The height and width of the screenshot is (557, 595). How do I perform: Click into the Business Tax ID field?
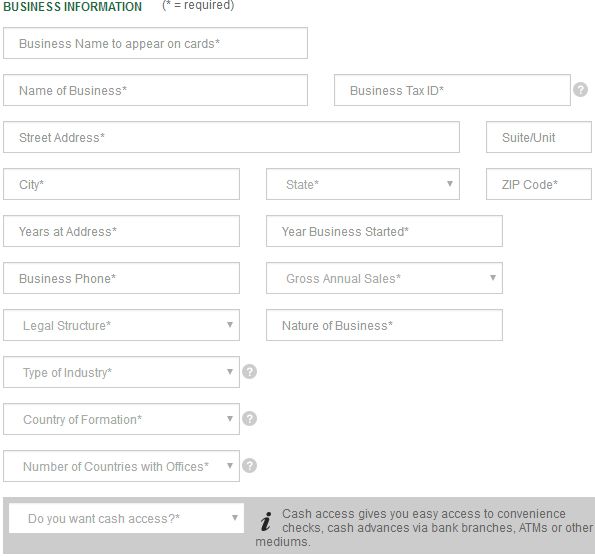pyautogui.click(x=452, y=90)
